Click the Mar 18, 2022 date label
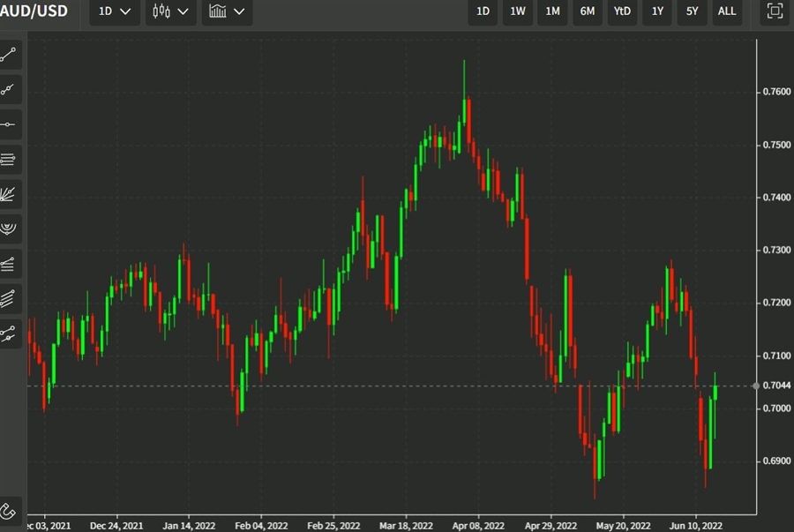The height and width of the screenshot is (532, 794). pyautogui.click(x=406, y=526)
